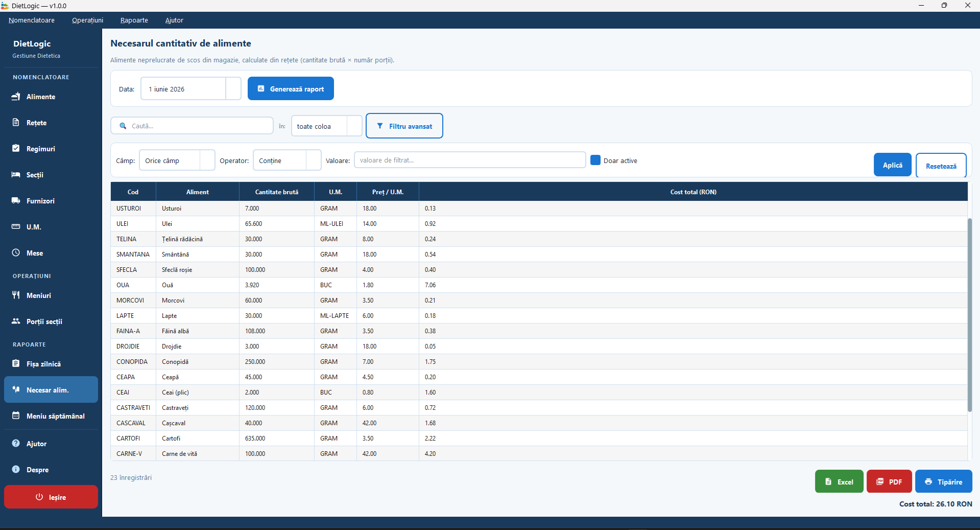Export the table to Excel

[839, 481]
